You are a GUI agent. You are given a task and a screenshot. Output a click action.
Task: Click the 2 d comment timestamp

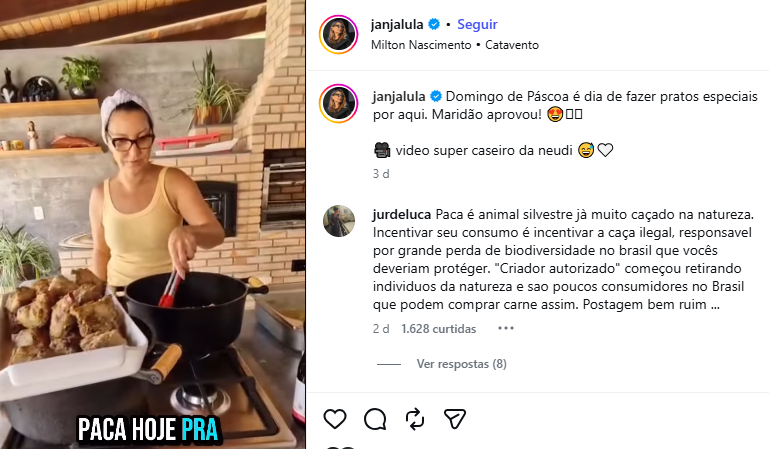click(381, 328)
